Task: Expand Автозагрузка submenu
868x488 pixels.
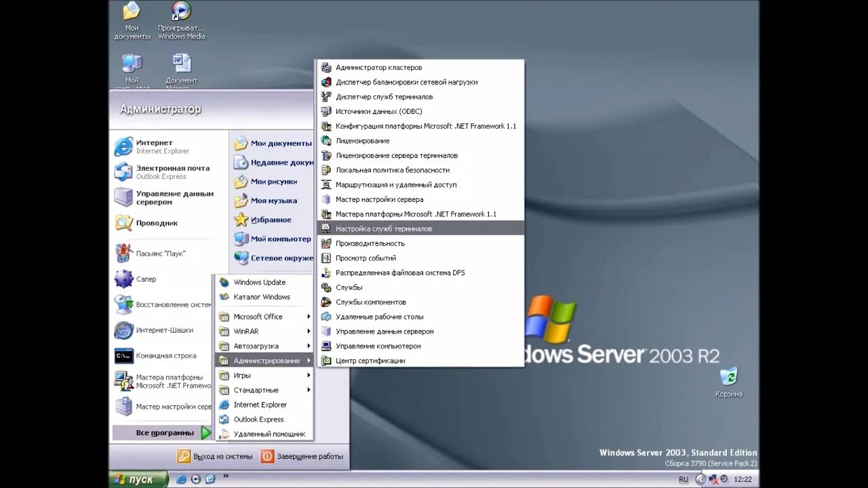Action: [x=264, y=346]
